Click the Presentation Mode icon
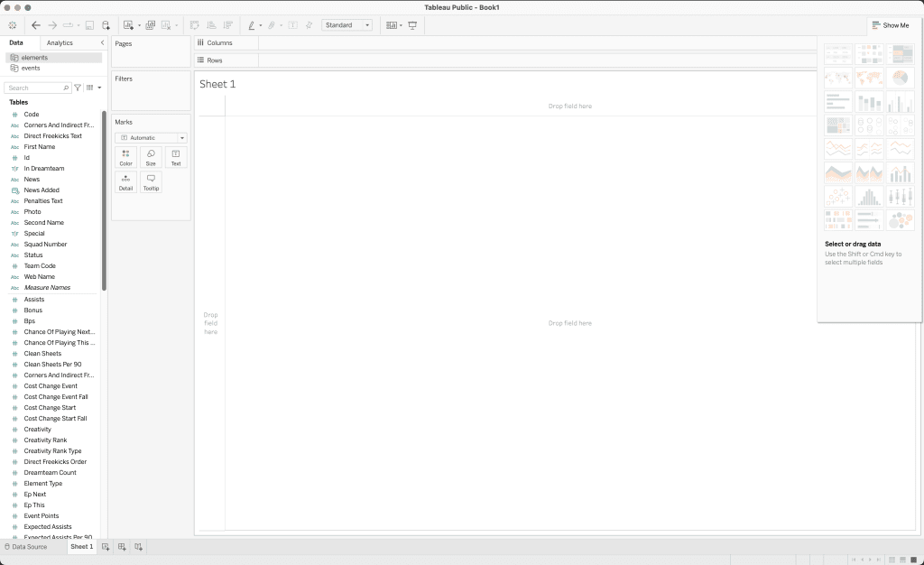 [x=412, y=25]
